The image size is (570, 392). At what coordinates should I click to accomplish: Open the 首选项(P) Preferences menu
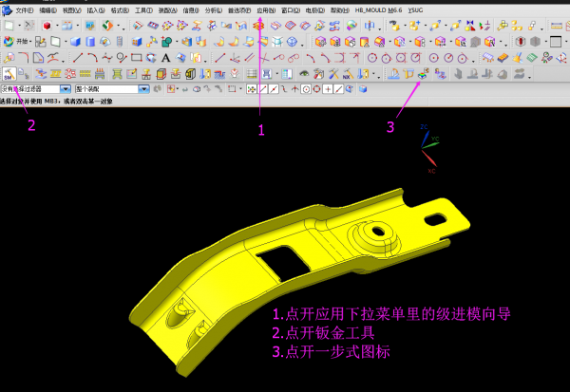[x=239, y=10]
